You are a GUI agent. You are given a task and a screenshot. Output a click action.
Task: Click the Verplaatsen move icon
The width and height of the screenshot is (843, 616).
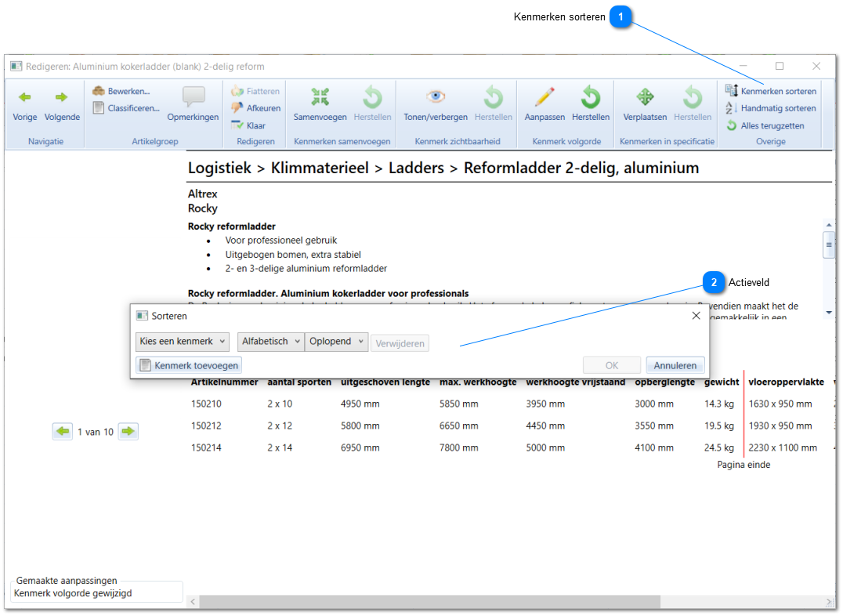click(645, 97)
